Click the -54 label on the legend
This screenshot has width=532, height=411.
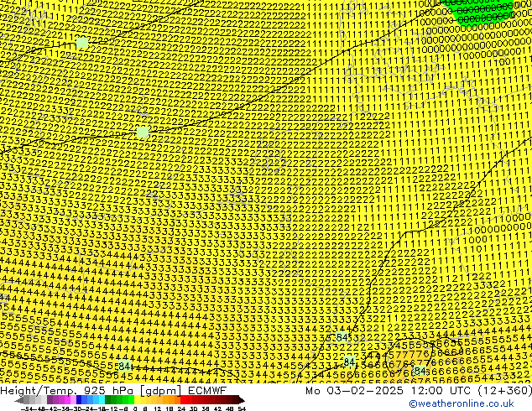tap(27, 409)
